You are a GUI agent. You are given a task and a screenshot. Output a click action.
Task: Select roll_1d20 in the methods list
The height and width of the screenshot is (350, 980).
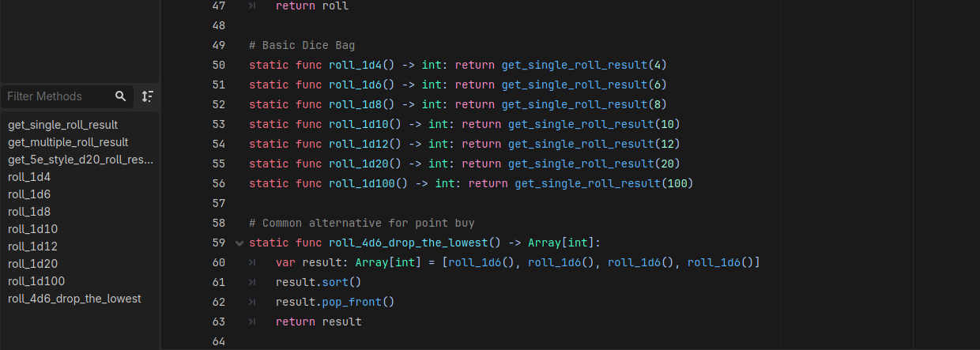point(32,264)
